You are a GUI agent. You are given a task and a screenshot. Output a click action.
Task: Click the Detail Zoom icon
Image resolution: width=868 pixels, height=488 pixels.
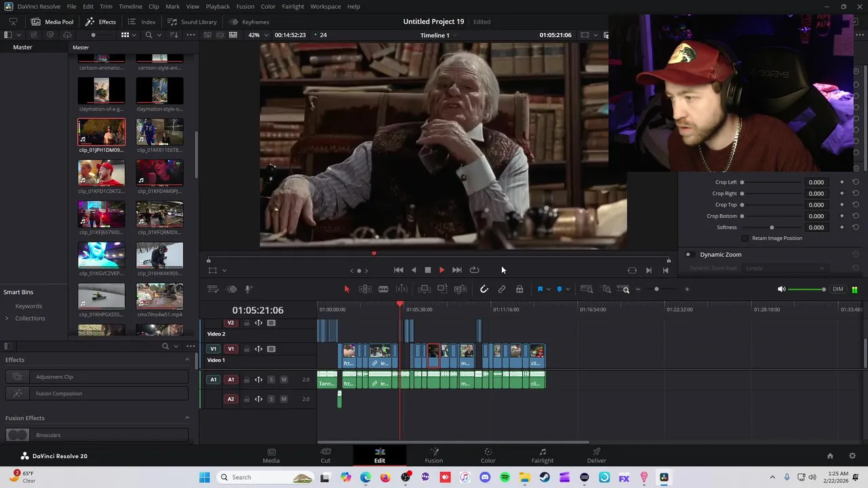pyautogui.click(x=607, y=289)
